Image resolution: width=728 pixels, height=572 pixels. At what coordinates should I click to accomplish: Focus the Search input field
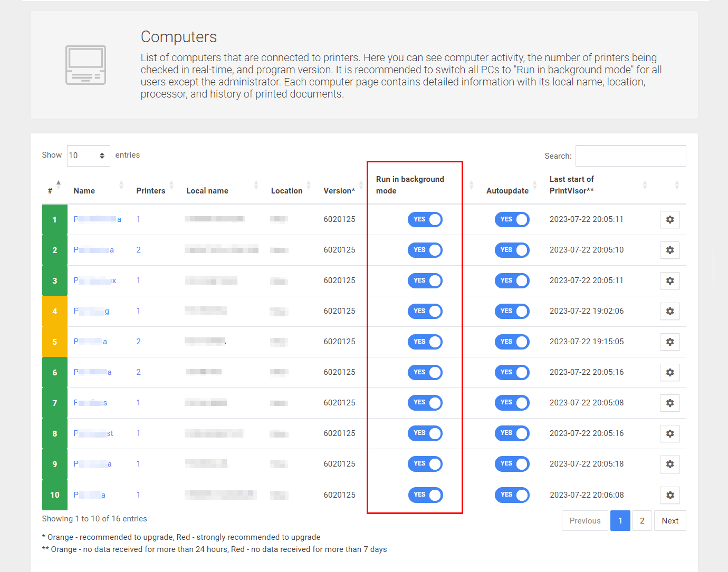630,156
